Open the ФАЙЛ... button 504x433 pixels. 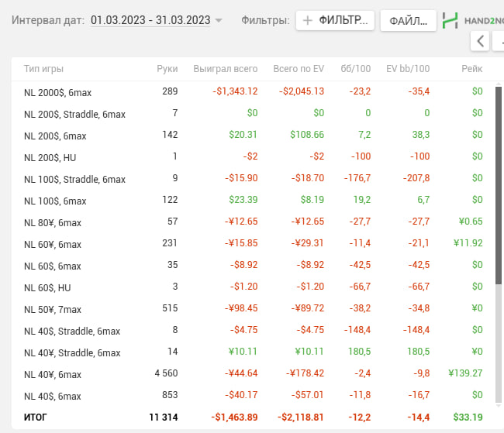(x=408, y=21)
